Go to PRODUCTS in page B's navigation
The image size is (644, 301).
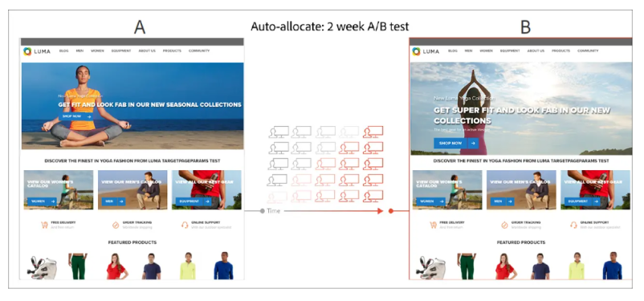[561, 51]
